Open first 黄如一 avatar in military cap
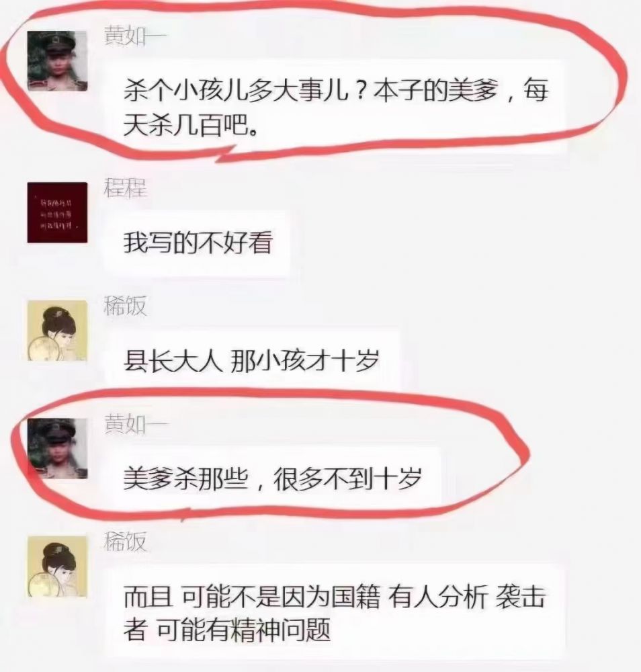 click(x=57, y=61)
